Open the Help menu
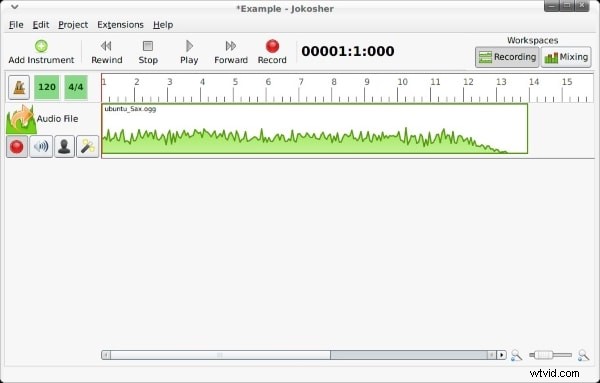Screen dimensions: 600x383 [x=163, y=25]
